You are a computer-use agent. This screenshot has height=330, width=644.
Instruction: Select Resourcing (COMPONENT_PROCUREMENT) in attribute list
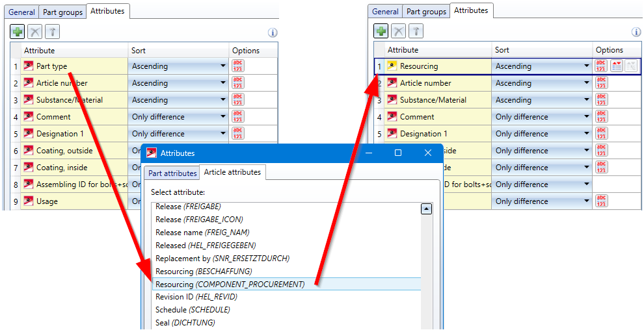tap(230, 284)
